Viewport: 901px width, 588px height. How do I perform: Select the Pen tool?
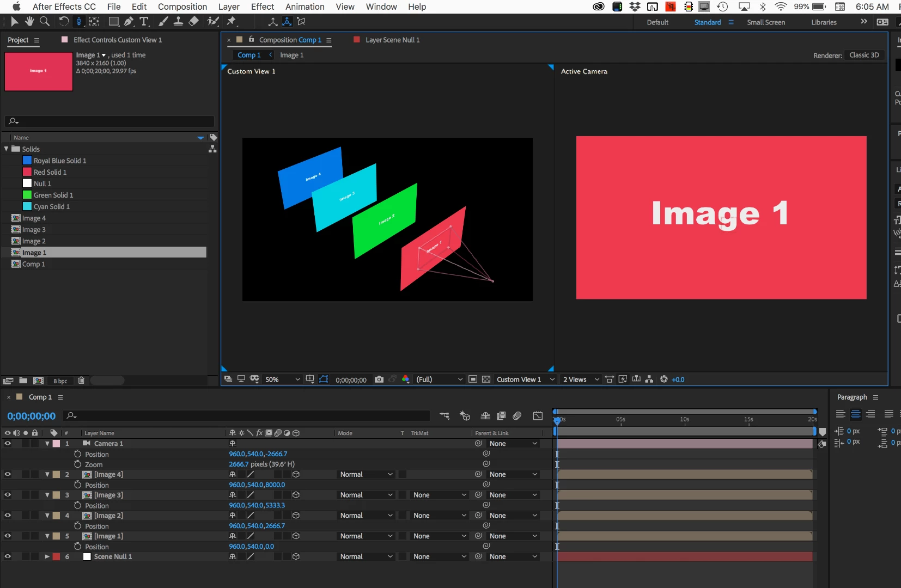tap(129, 21)
